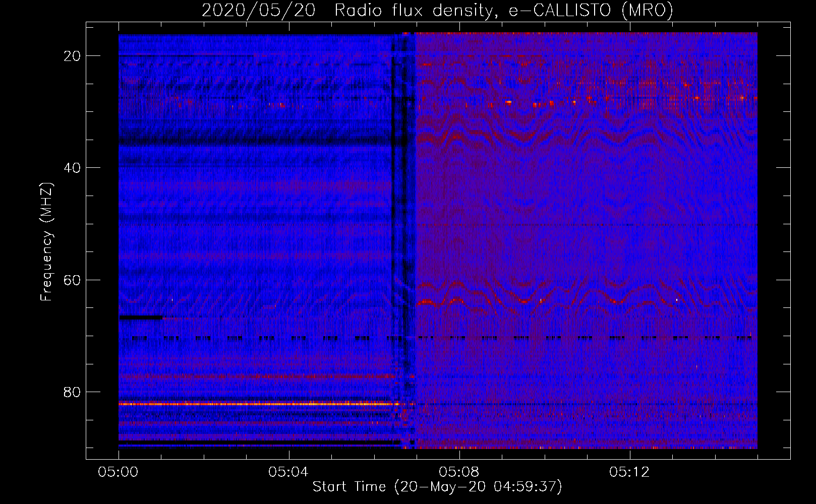The width and height of the screenshot is (816, 504).
Task: Click the '05:08' time tick label
Action: 459,472
